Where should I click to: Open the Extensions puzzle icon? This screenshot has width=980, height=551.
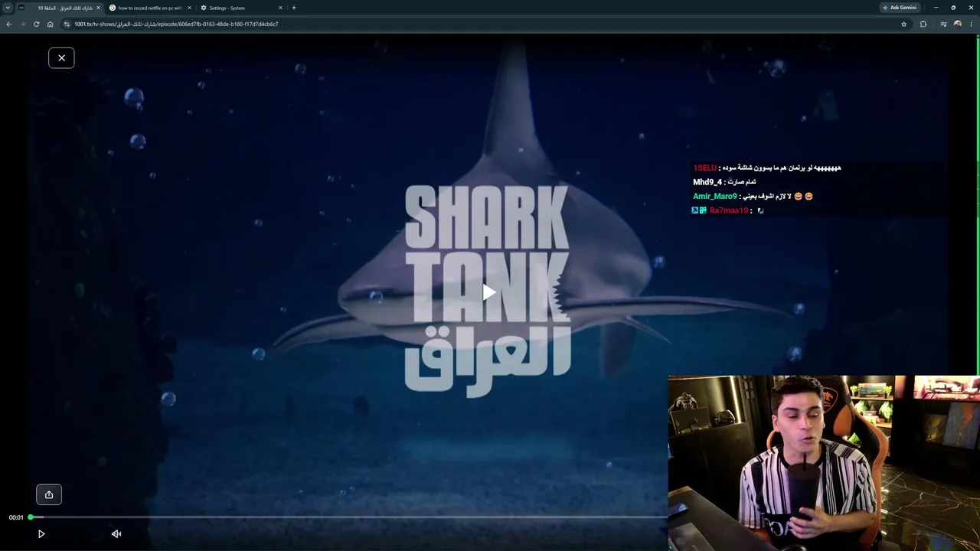(923, 24)
